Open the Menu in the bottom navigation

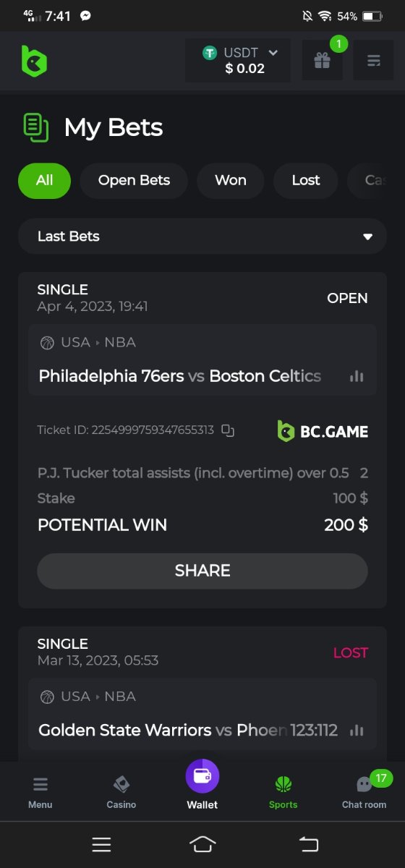(x=40, y=792)
